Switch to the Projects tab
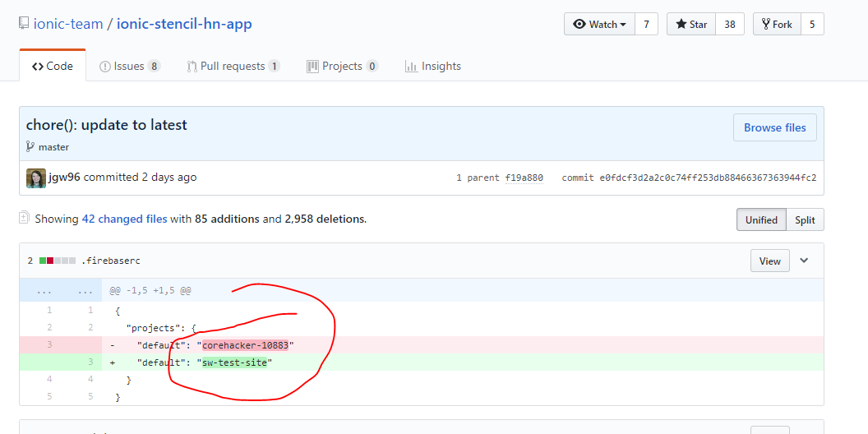The width and height of the screenshot is (868, 434). [343, 66]
